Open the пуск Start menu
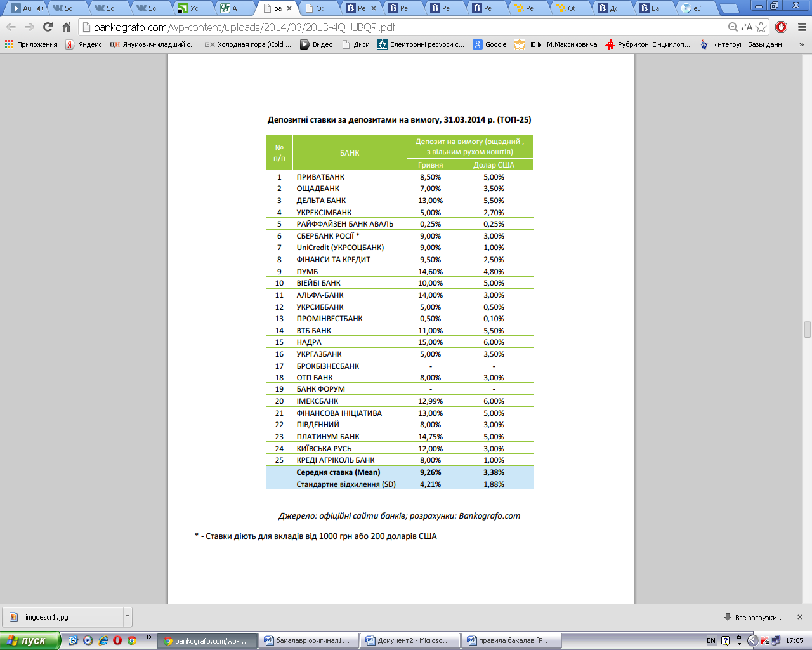The width and height of the screenshot is (812, 650). pyautogui.click(x=30, y=640)
